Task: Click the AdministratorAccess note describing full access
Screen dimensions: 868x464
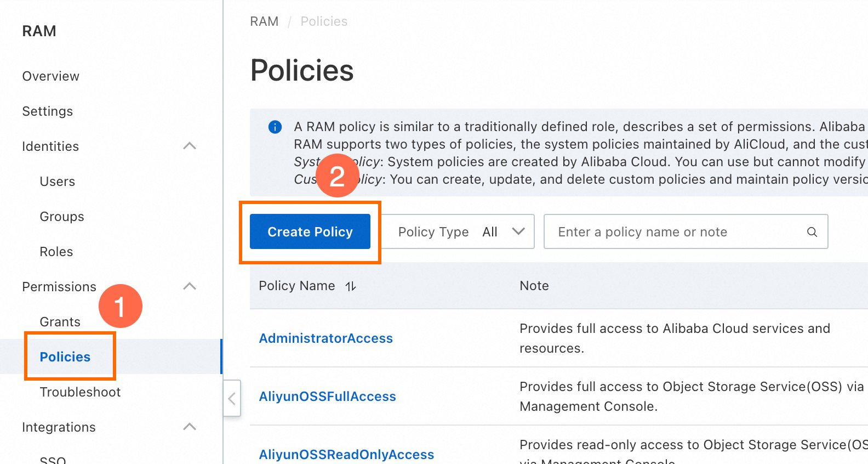Action: tap(675, 338)
